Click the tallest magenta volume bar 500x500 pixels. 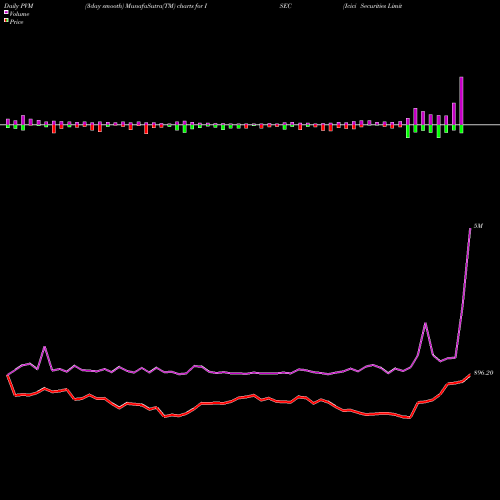(461, 101)
